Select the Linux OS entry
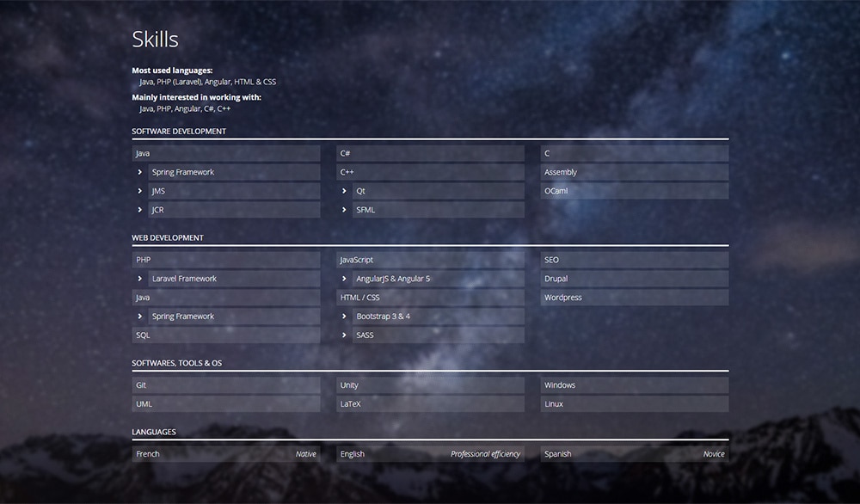860x504 pixels. coord(636,404)
